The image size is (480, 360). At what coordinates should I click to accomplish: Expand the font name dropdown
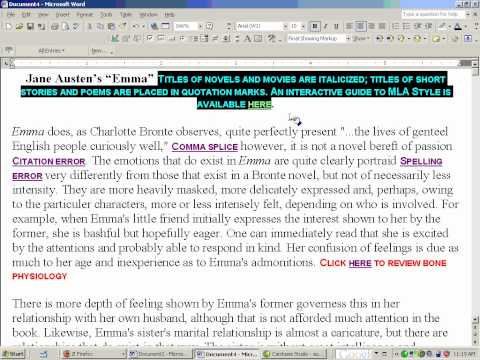click(x=285, y=26)
